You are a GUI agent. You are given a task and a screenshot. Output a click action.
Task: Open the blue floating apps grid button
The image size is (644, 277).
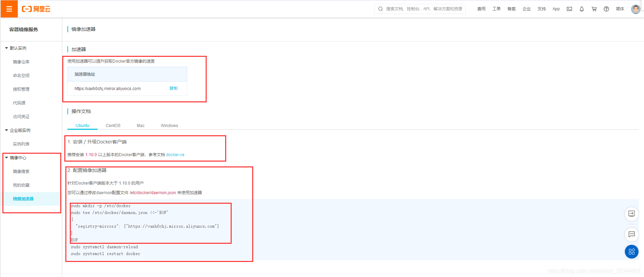(632, 252)
